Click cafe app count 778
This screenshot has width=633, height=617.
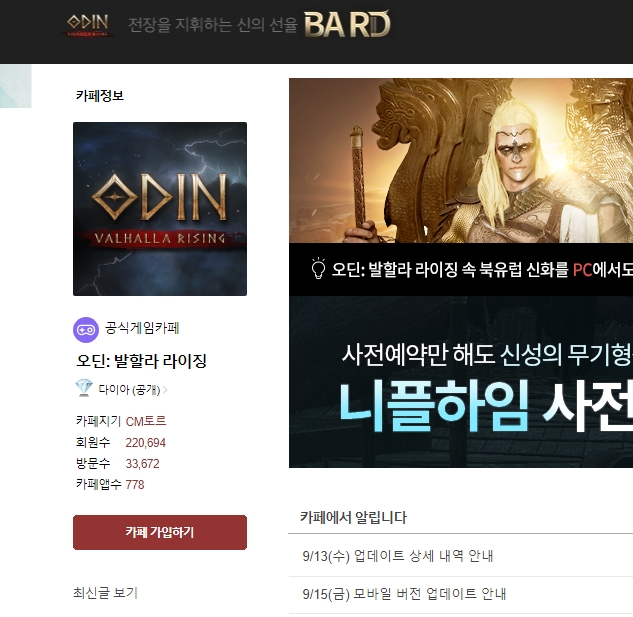[135, 484]
